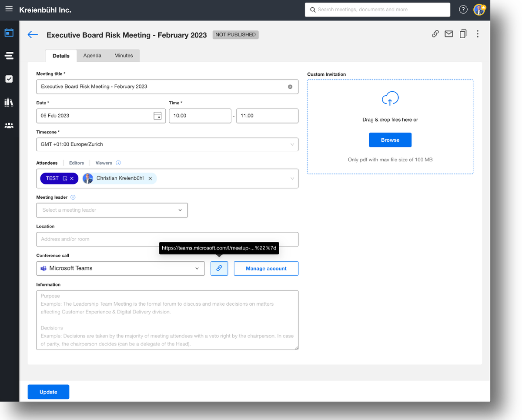Remove Christian Kreienbühl from attendees
The height and width of the screenshot is (420, 522).
pos(150,178)
